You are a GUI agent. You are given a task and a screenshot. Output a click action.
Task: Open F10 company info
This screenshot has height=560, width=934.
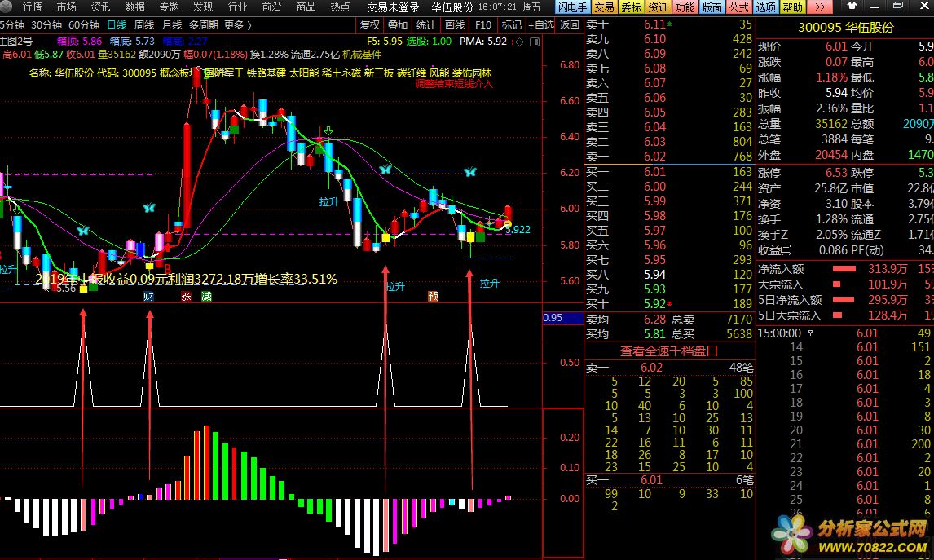click(x=483, y=25)
